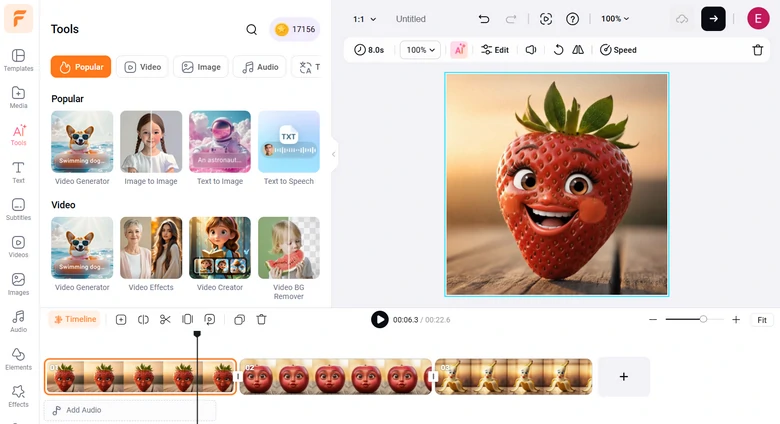Open the Audio sidebar panel
The image size is (780, 424).
tap(18, 321)
